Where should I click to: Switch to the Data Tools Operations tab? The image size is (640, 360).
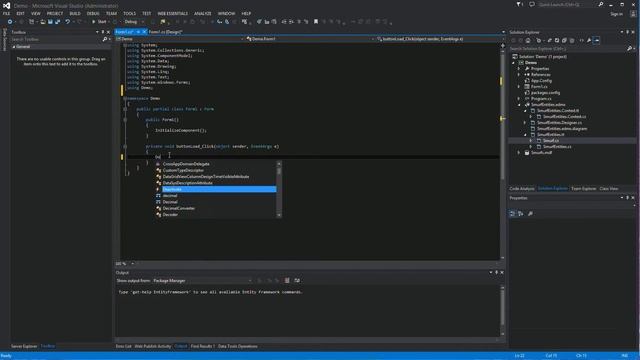click(238, 347)
